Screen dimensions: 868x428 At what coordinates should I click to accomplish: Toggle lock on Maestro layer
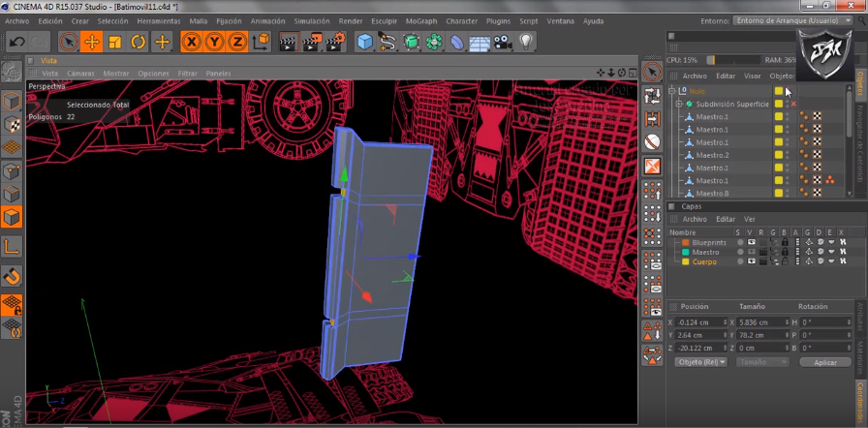785,252
